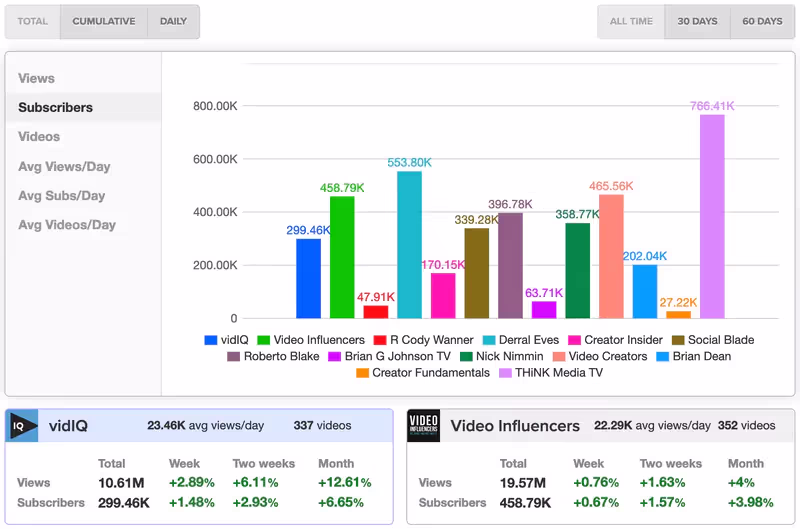Viewport: 800px width, 529px height.
Task: Click the pink bar labeled 170.15K
Action: pos(443,296)
